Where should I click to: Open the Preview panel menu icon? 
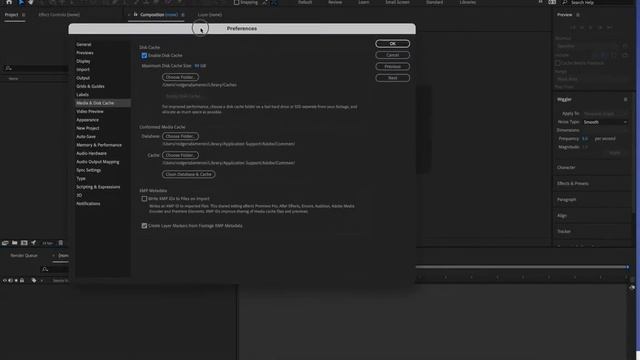pyautogui.click(x=578, y=15)
